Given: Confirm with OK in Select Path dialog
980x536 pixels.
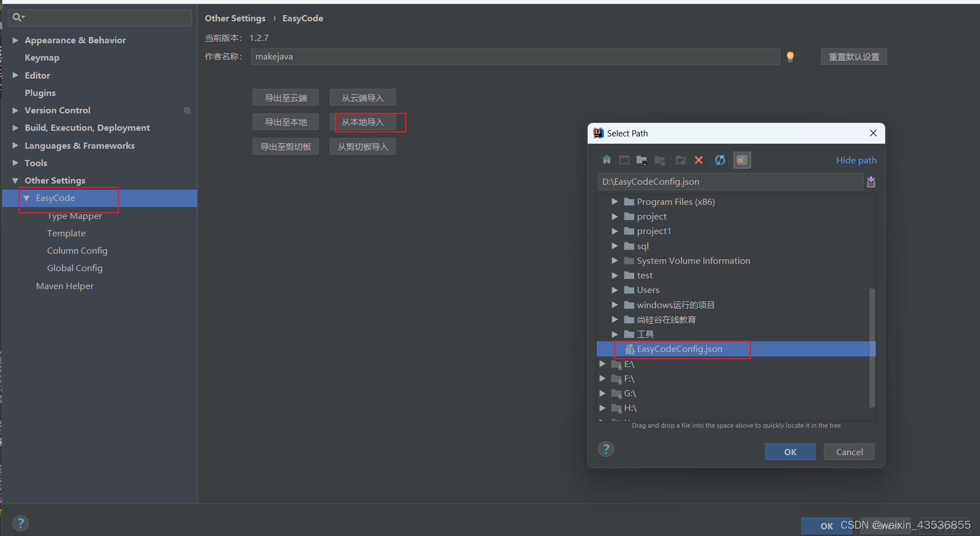Looking at the screenshot, I should pyautogui.click(x=790, y=452).
